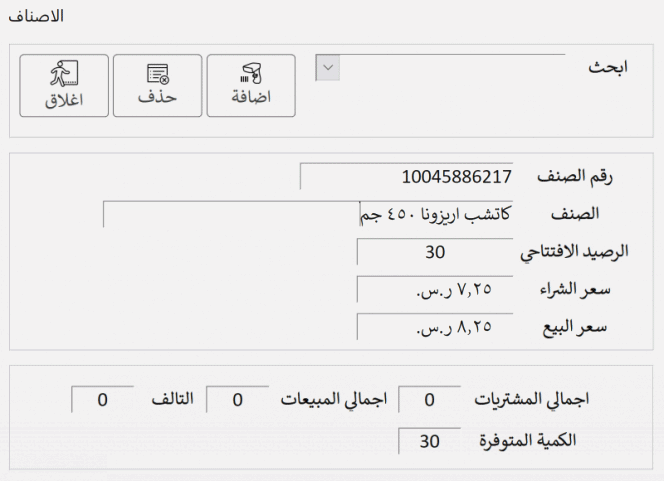
Task: Select the رقم الصنف item number field
Action: (x=406, y=177)
